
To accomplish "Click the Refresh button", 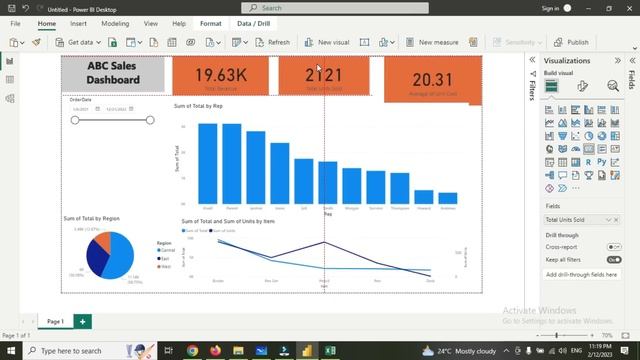I will [272, 42].
